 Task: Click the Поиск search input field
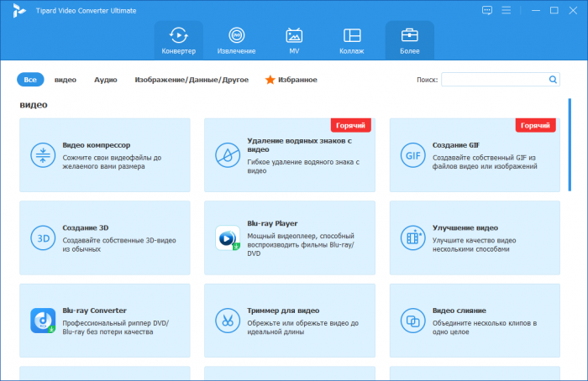[x=494, y=80]
